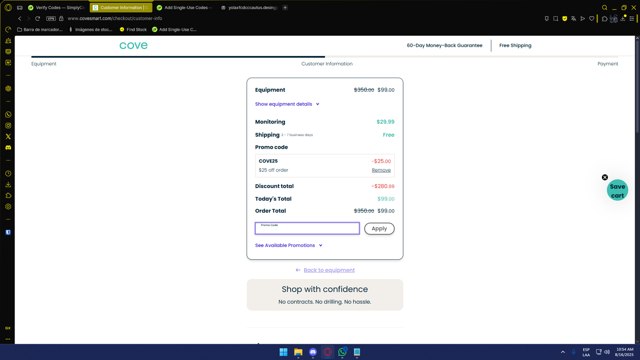The image size is (640, 360).
Task: Open the Barra de marcadores bookmark folder
Action: (x=40, y=29)
